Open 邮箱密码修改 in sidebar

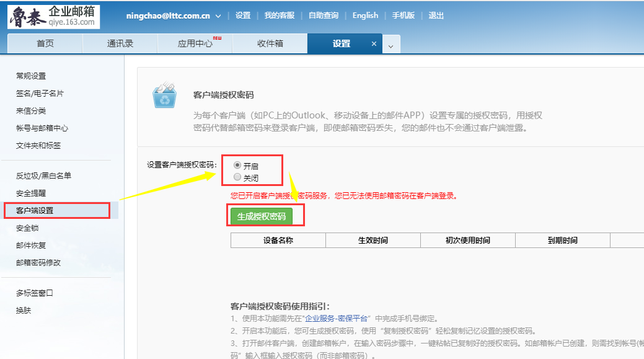point(38,262)
